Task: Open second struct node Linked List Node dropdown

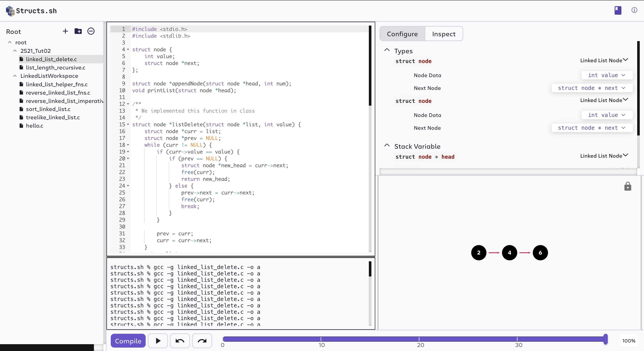Action: click(x=604, y=100)
